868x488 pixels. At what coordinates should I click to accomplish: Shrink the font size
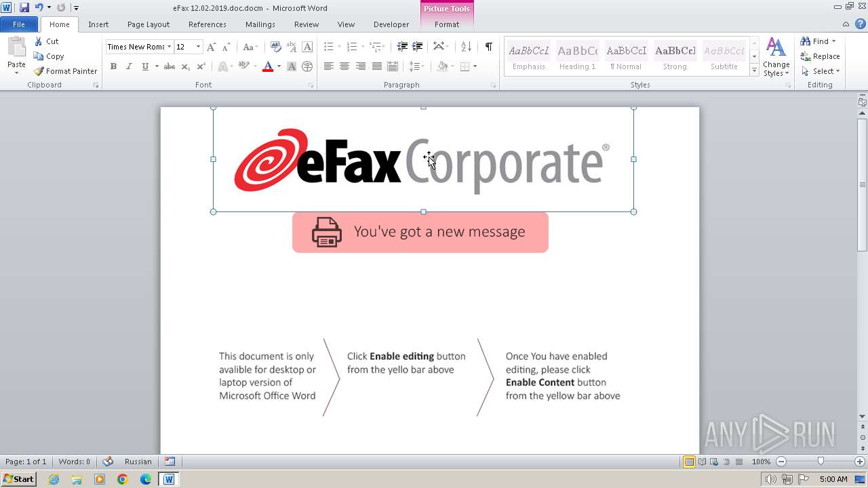[226, 47]
